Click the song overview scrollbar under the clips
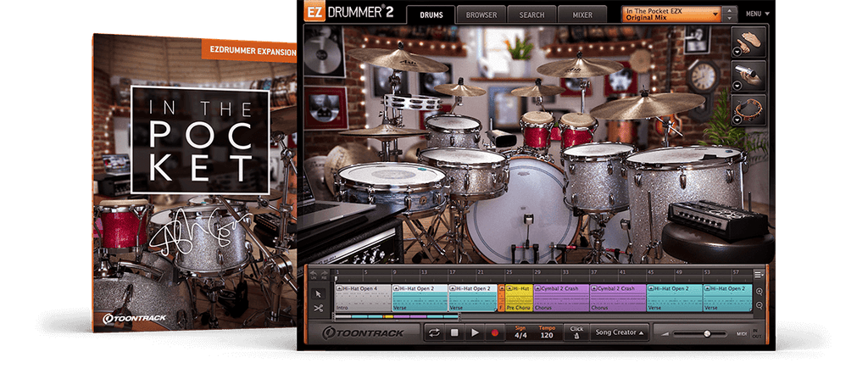Viewport: 868px width, 374px height. [x=397, y=317]
